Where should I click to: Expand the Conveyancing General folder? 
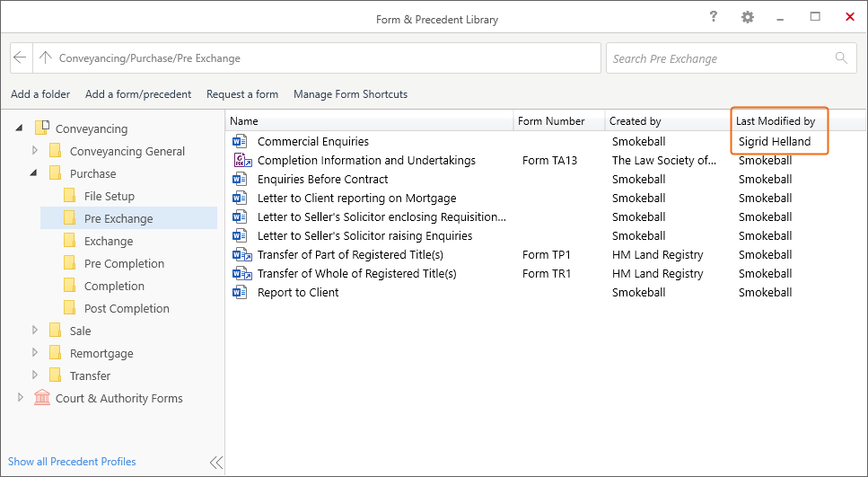(x=35, y=150)
